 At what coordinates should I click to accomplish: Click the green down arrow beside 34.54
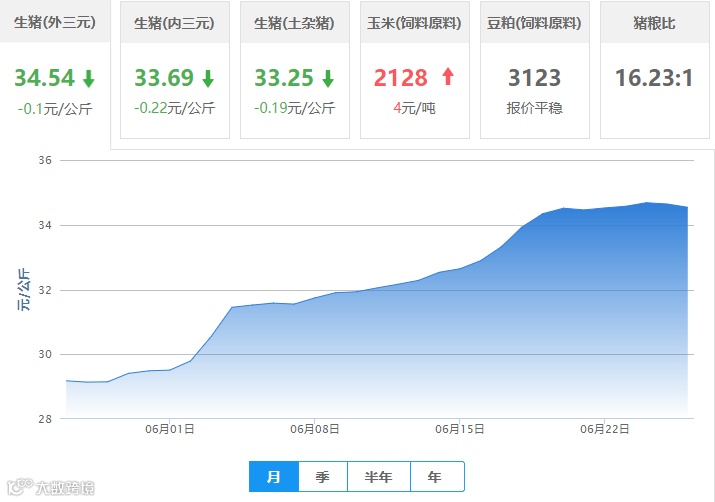click(x=89, y=78)
